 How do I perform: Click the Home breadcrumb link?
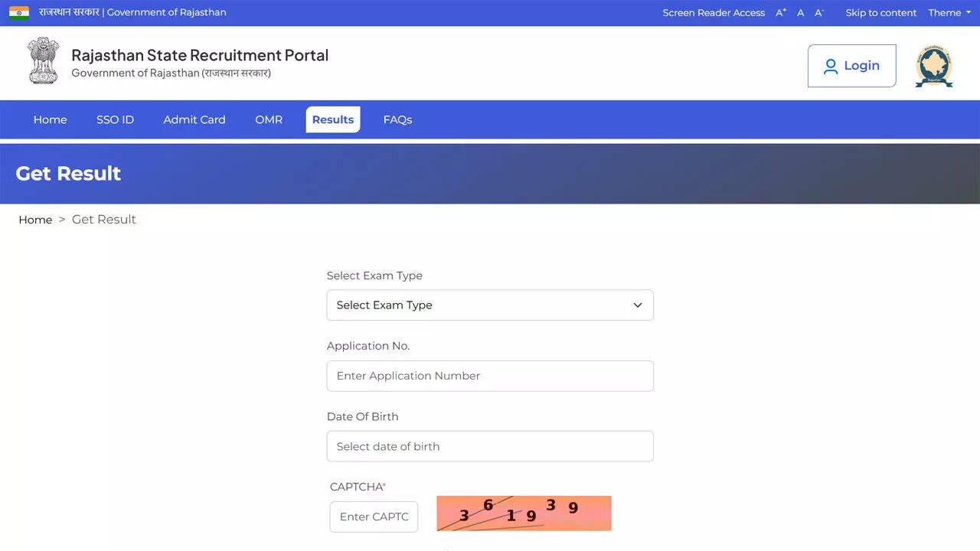click(x=35, y=219)
